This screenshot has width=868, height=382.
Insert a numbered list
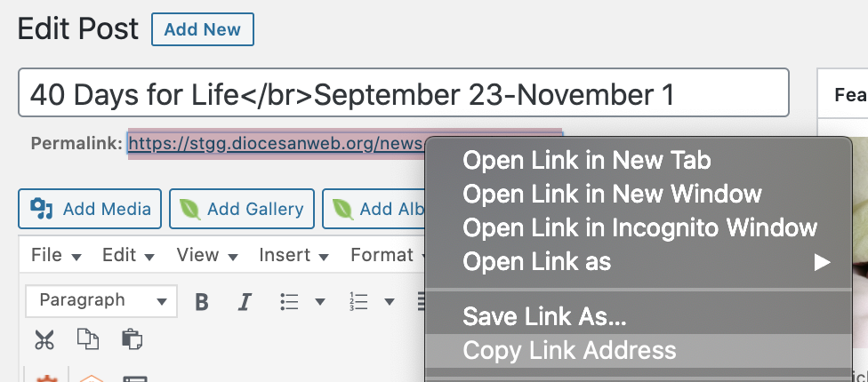point(359,301)
